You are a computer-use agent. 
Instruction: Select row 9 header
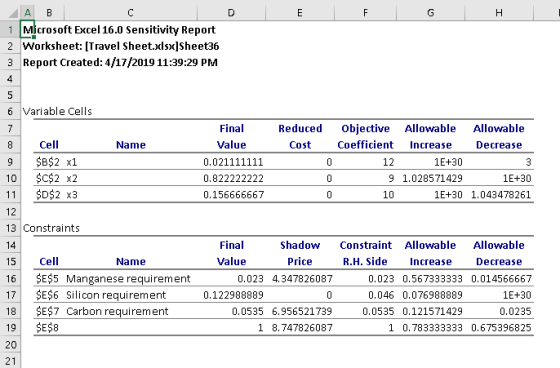[10, 162]
